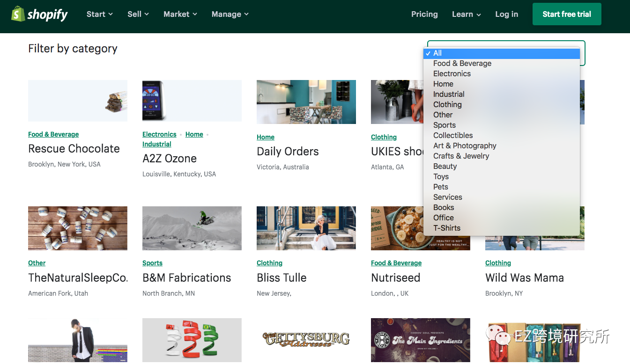Open the A2Z Ozone store title
The image size is (630, 364).
click(x=170, y=159)
